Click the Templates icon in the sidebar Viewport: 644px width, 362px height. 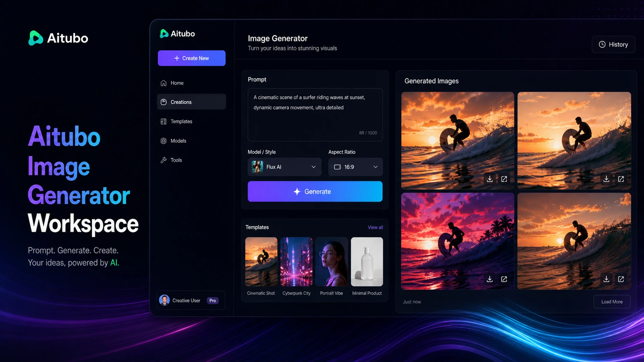(163, 122)
